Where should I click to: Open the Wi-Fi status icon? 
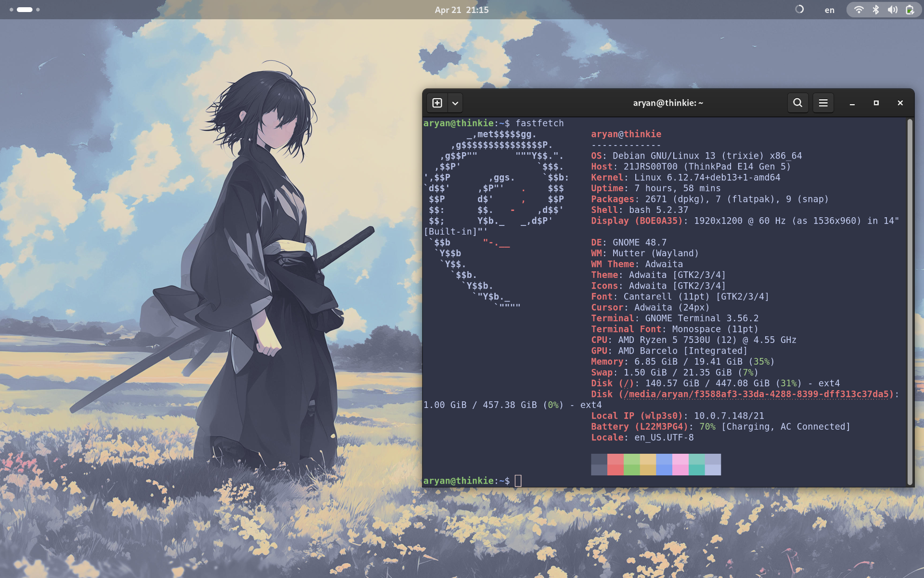[859, 10]
